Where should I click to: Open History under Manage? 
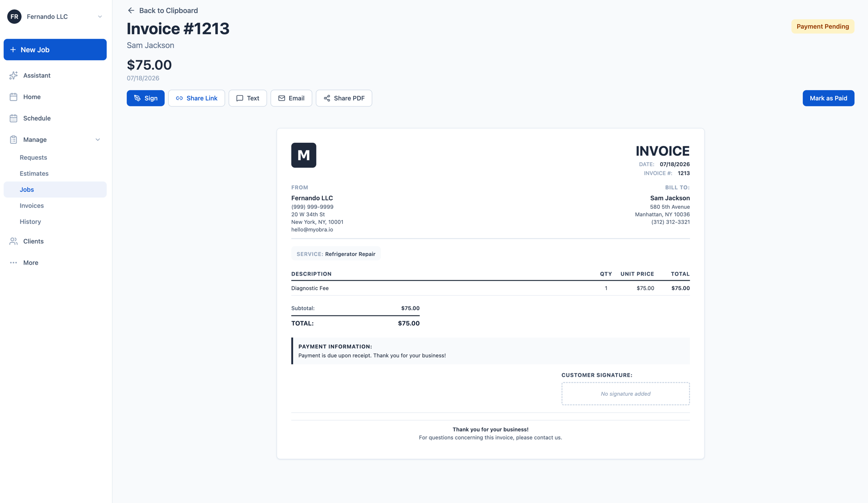[x=30, y=222]
